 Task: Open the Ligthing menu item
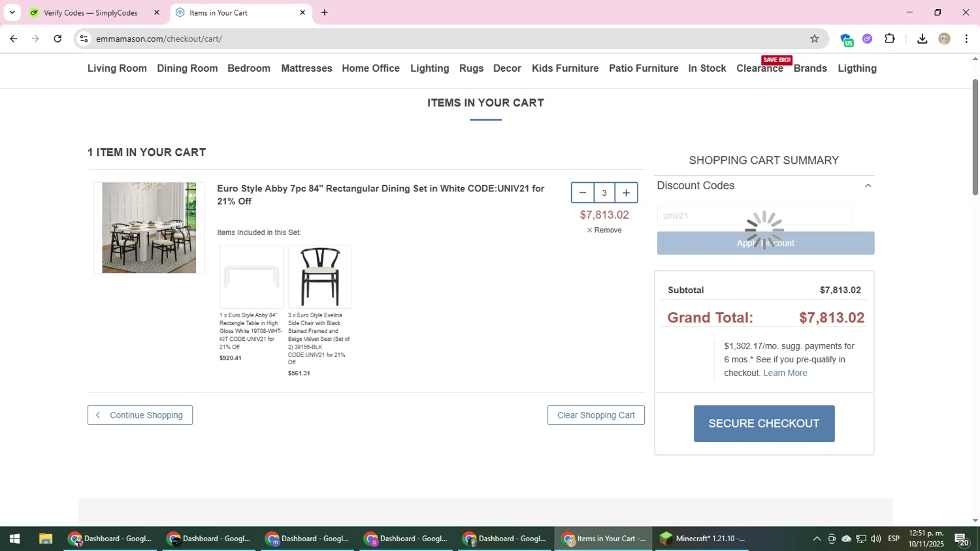857,69
